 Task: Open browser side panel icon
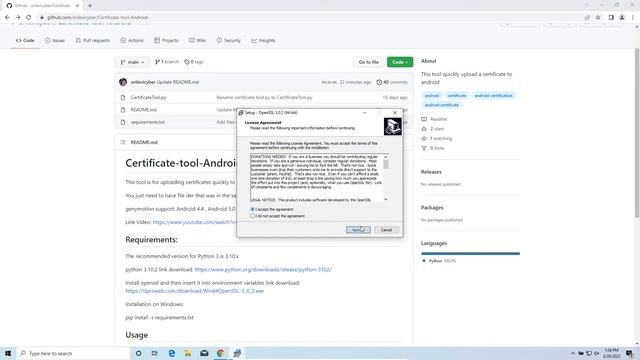coord(611,18)
